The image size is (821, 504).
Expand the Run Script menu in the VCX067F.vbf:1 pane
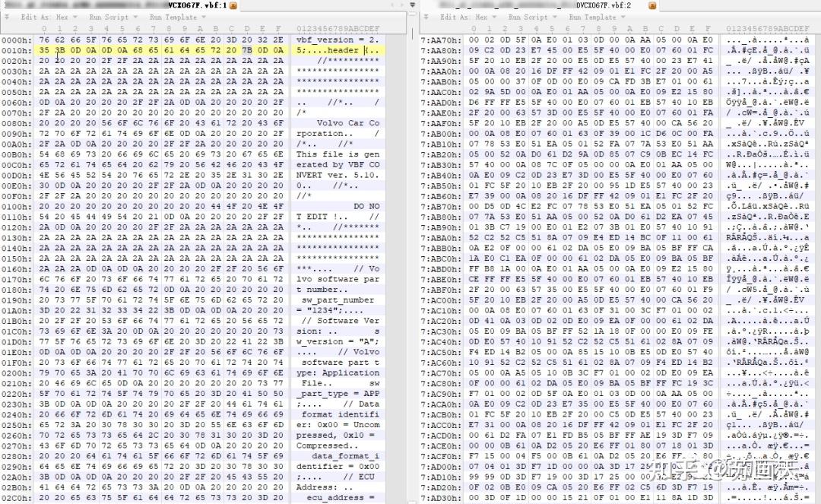pos(113,17)
